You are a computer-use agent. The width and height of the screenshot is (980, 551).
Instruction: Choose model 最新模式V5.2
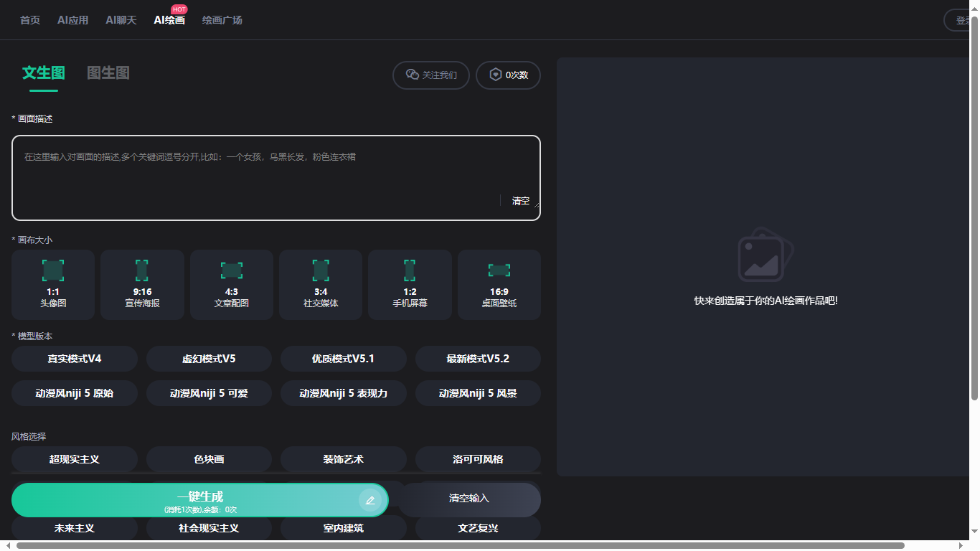coord(478,359)
